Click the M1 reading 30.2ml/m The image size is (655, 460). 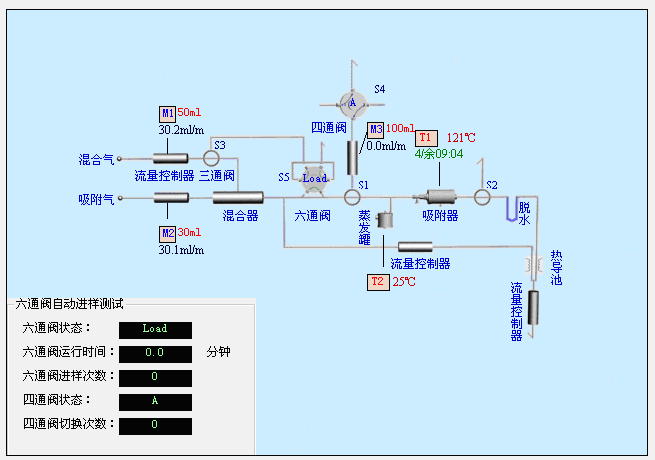click(x=181, y=130)
